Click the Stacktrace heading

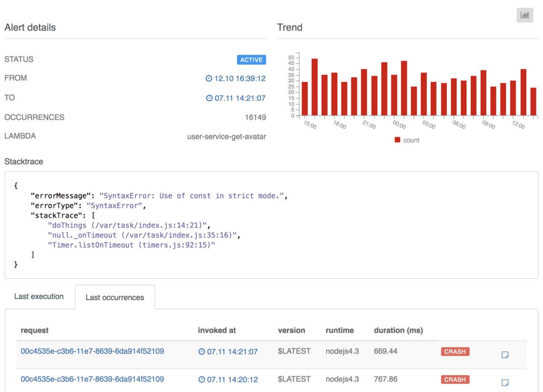(x=24, y=161)
